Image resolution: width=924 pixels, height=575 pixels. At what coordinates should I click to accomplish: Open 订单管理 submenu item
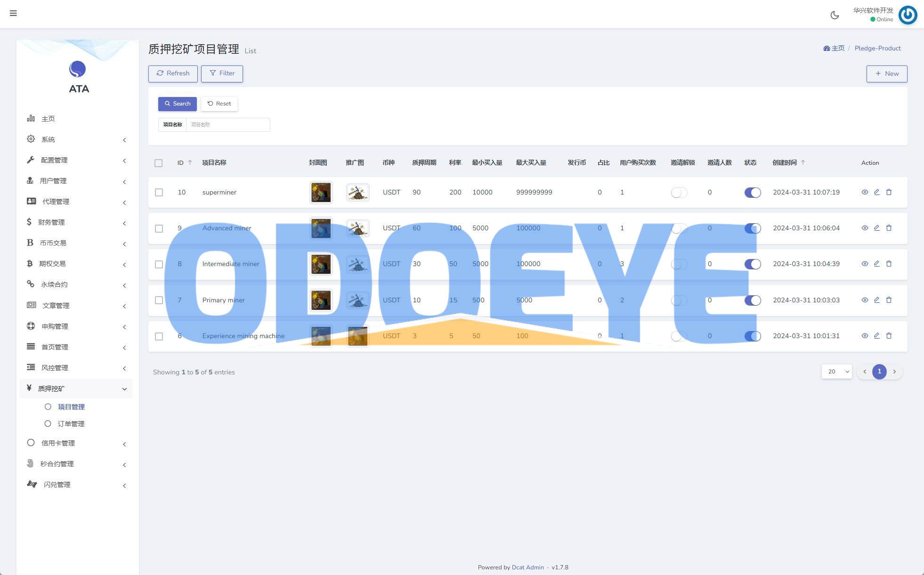point(71,424)
